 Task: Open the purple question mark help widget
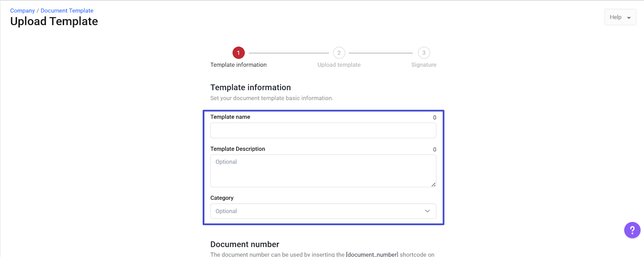coord(632,230)
